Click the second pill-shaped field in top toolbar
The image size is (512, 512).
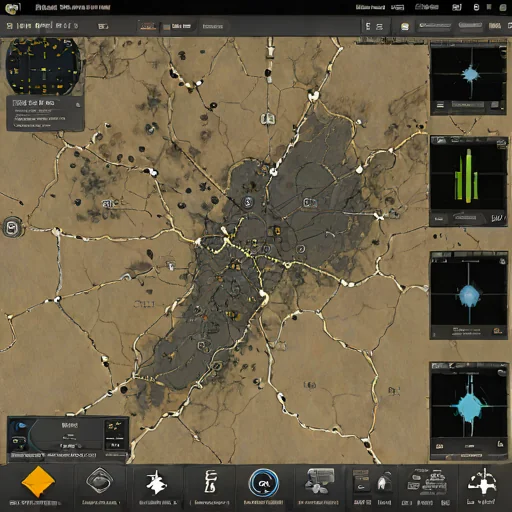click(470, 25)
